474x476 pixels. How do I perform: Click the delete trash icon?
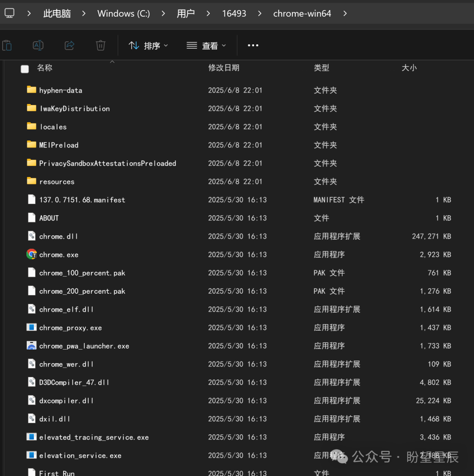click(101, 46)
